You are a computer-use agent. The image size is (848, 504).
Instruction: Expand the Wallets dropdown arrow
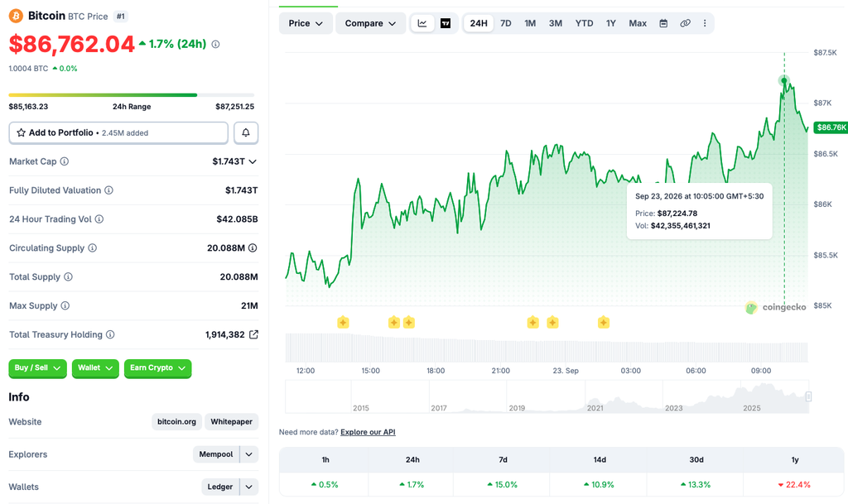click(248, 487)
